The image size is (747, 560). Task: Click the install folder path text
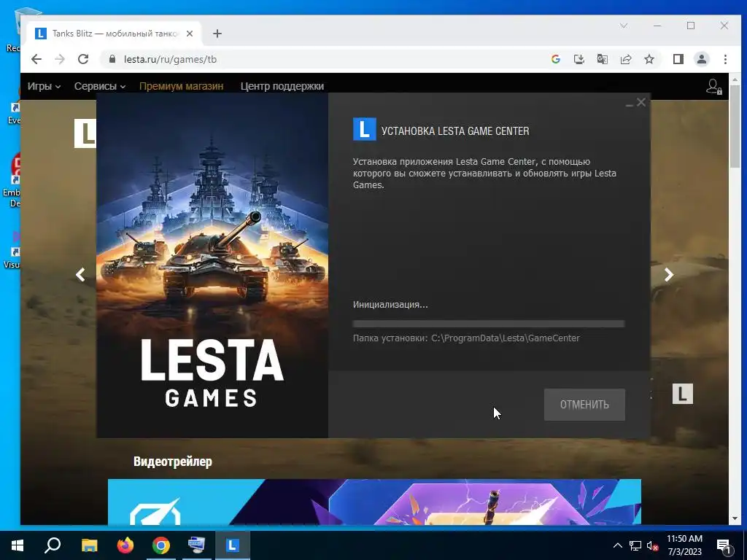pyautogui.click(x=466, y=338)
